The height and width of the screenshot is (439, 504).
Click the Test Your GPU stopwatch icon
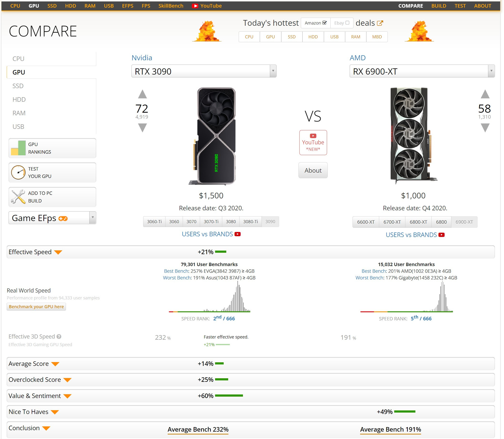pyautogui.click(x=18, y=172)
